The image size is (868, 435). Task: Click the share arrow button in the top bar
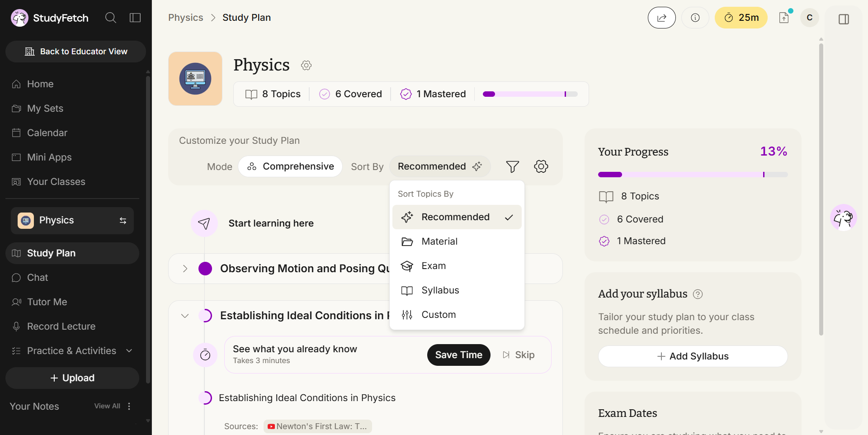point(661,18)
